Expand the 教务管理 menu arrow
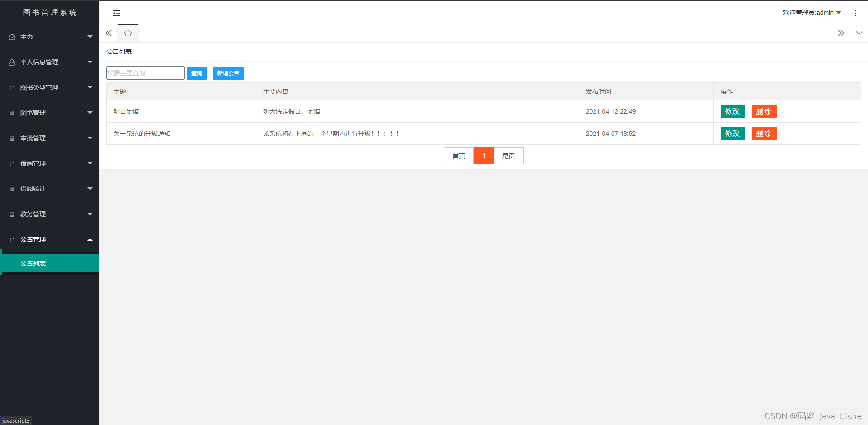Screen dimensions: 868x425 pyautogui.click(x=90, y=214)
